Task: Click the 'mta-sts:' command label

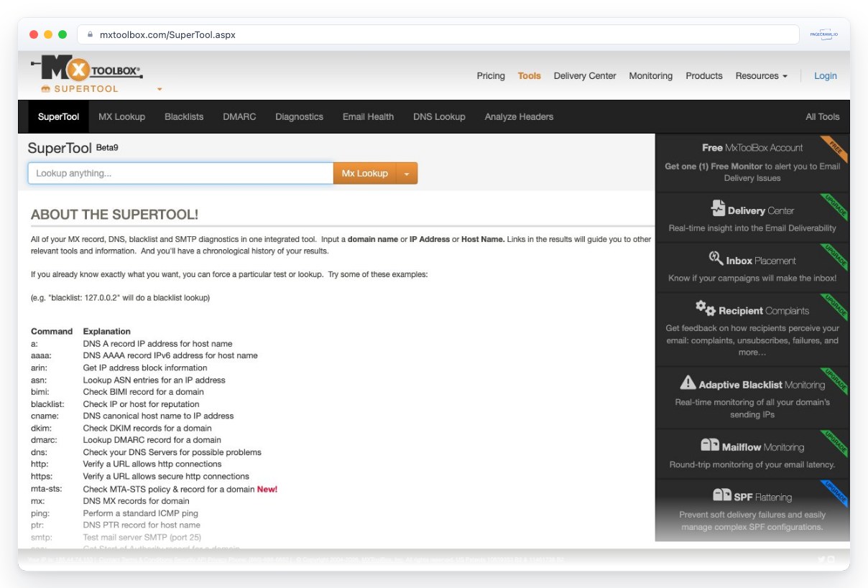Action: point(47,489)
